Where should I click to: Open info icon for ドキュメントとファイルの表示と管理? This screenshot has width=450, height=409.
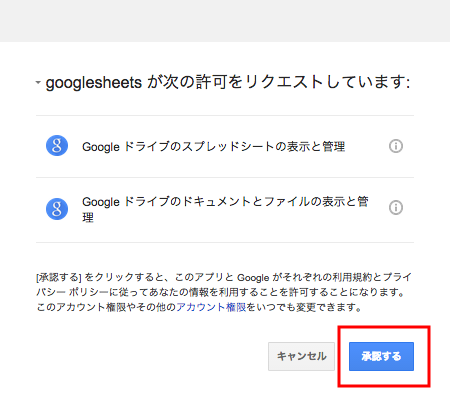point(396,208)
